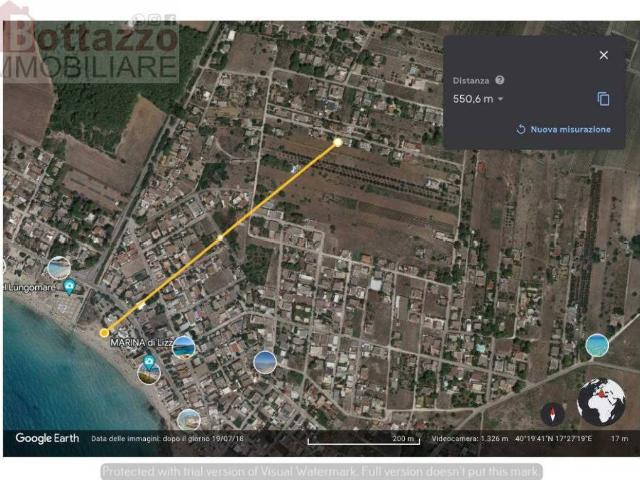The width and height of the screenshot is (640, 480).
Task: Open the Lungomare camera place marker
Action: (x=69, y=287)
